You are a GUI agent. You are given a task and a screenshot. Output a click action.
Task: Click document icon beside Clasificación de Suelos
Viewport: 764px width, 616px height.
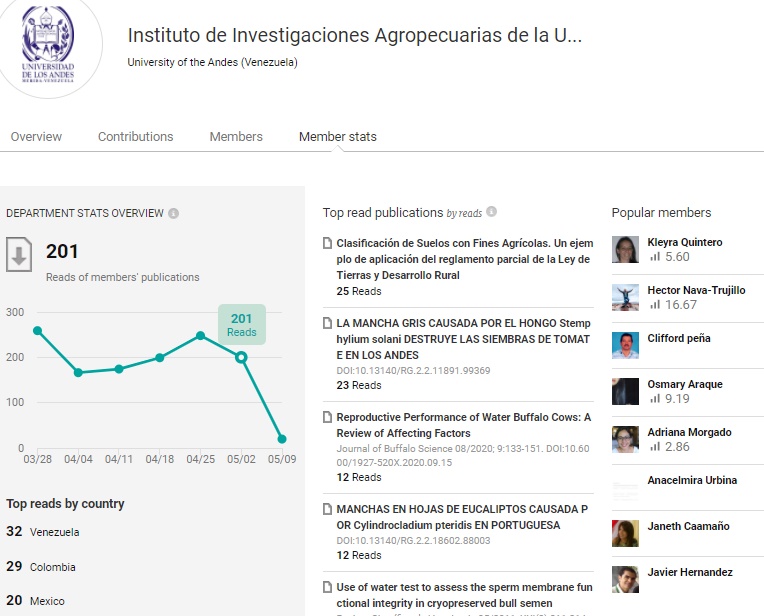click(327, 243)
